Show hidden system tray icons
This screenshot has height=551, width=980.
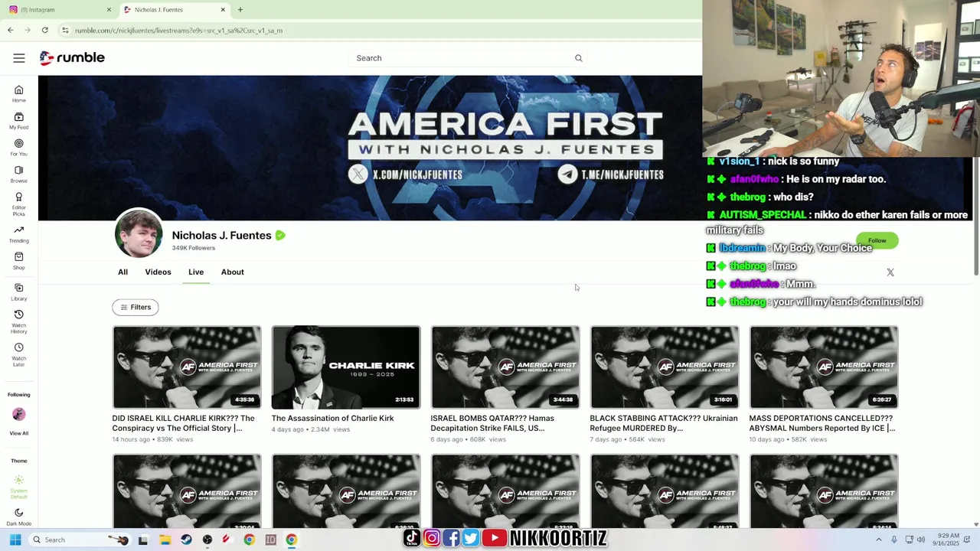pos(878,540)
